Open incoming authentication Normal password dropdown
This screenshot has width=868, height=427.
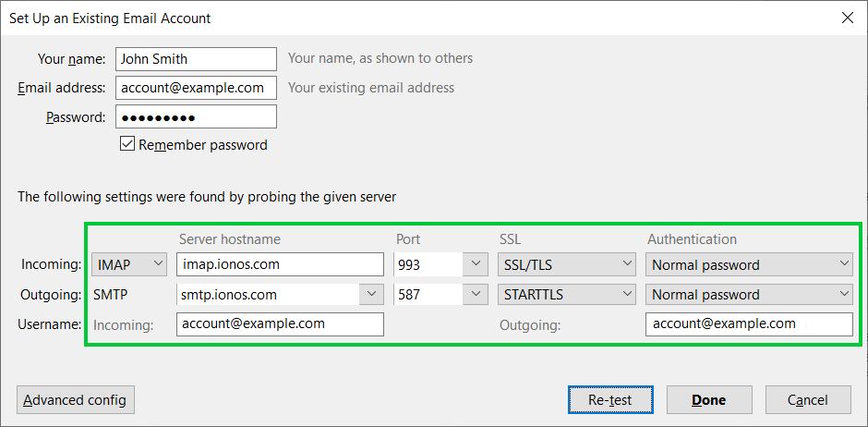point(749,264)
